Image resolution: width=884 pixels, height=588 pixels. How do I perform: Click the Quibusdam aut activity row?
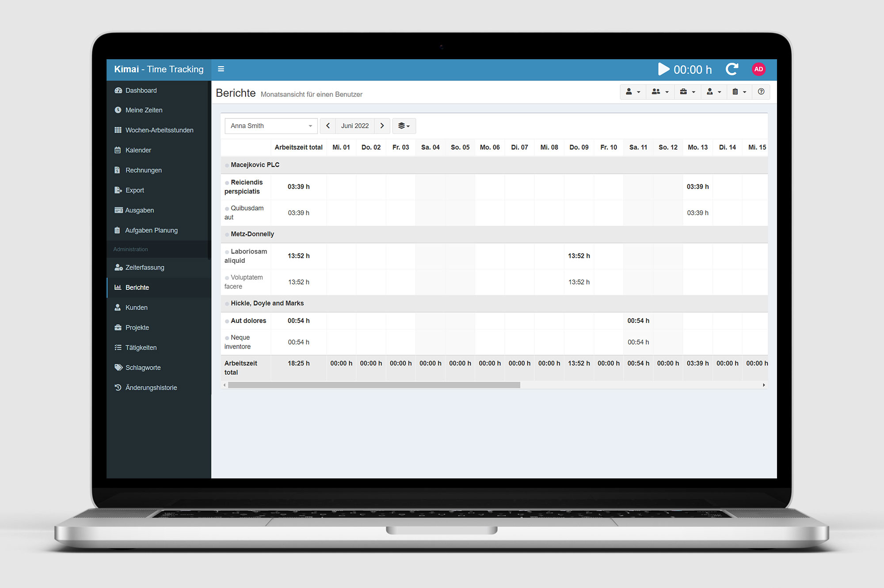pyautogui.click(x=494, y=212)
